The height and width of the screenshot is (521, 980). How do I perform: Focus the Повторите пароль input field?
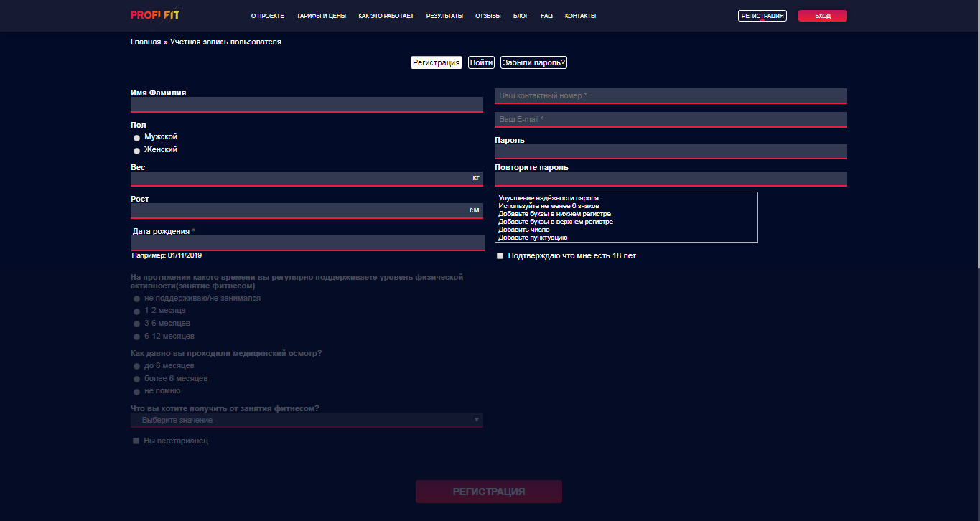(x=671, y=179)
